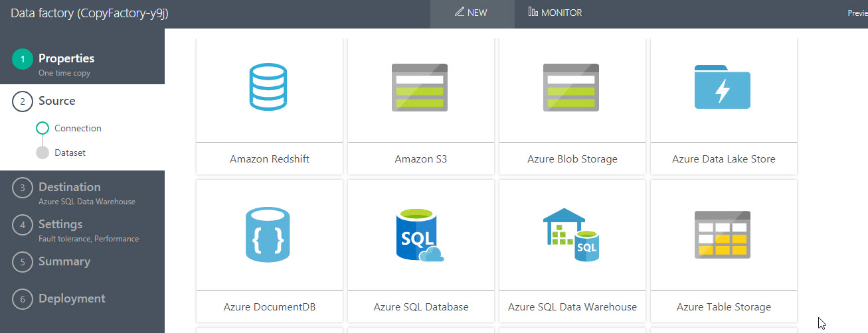Go to step 1 Properties

point(66,59)
